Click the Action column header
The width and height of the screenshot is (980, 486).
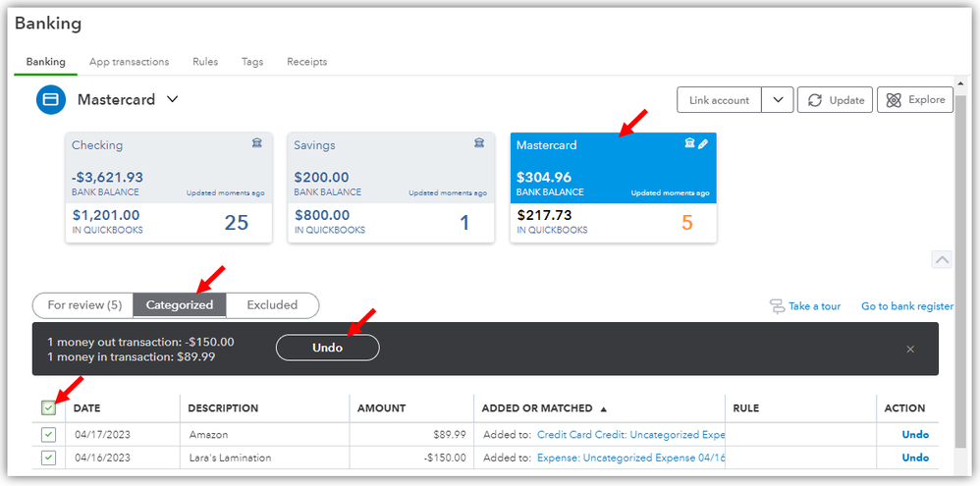pyautogui.click(x=904, y=408)
